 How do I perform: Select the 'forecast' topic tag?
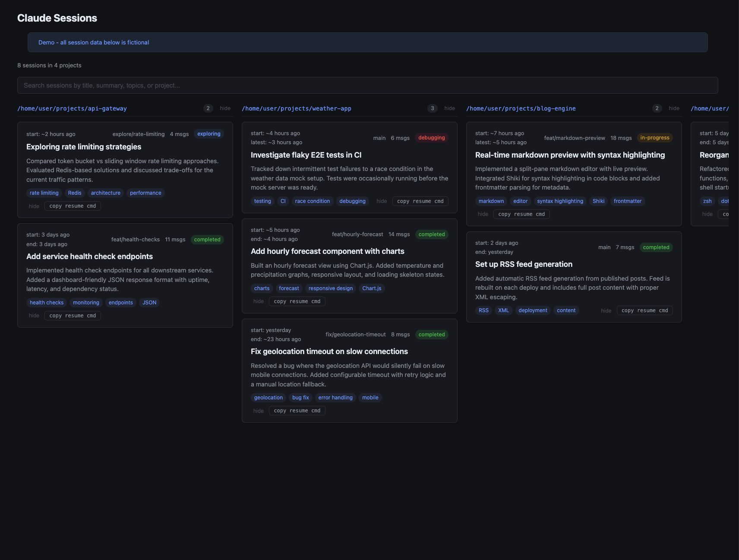289,288
